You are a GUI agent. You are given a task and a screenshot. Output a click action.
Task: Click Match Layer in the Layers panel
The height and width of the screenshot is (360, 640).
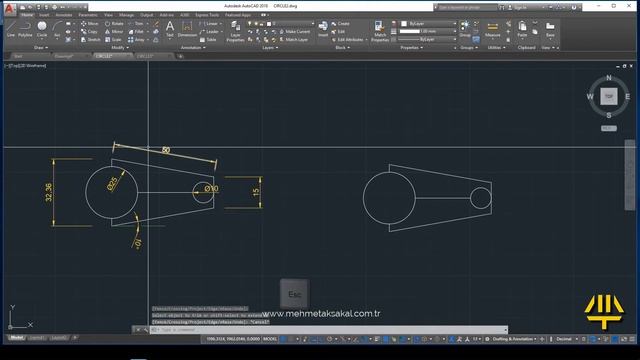(x=294, y=40)
